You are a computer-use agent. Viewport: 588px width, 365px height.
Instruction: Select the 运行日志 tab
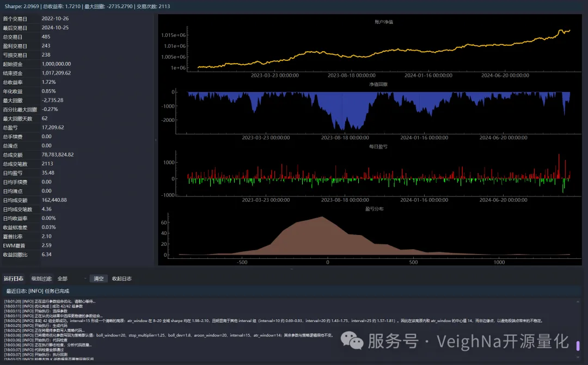tap(14, 279)
